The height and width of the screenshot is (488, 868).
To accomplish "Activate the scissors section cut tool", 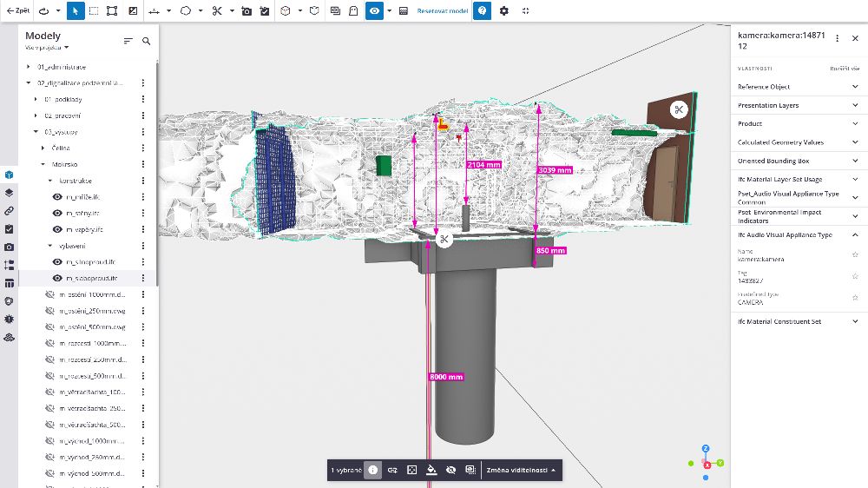I will click(217, 11).
